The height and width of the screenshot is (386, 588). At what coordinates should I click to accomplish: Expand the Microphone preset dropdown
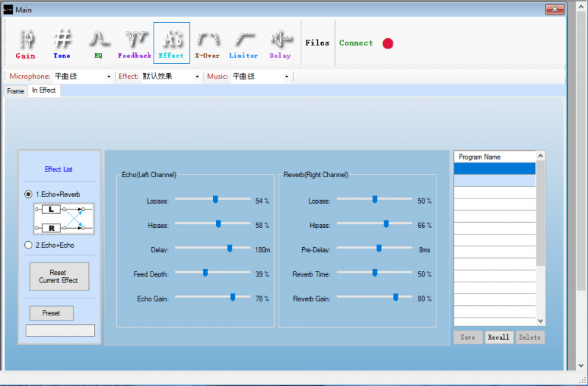click(109, 76)
